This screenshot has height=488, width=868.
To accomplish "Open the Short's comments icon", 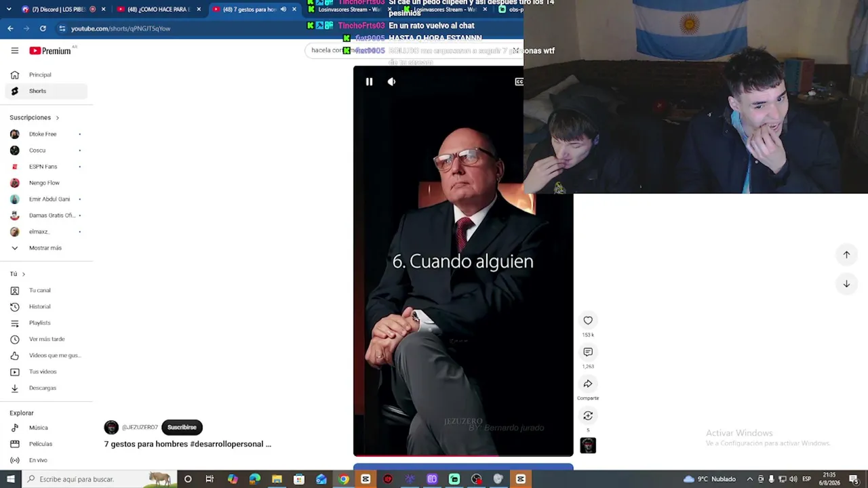I will (x=588, y=352).
